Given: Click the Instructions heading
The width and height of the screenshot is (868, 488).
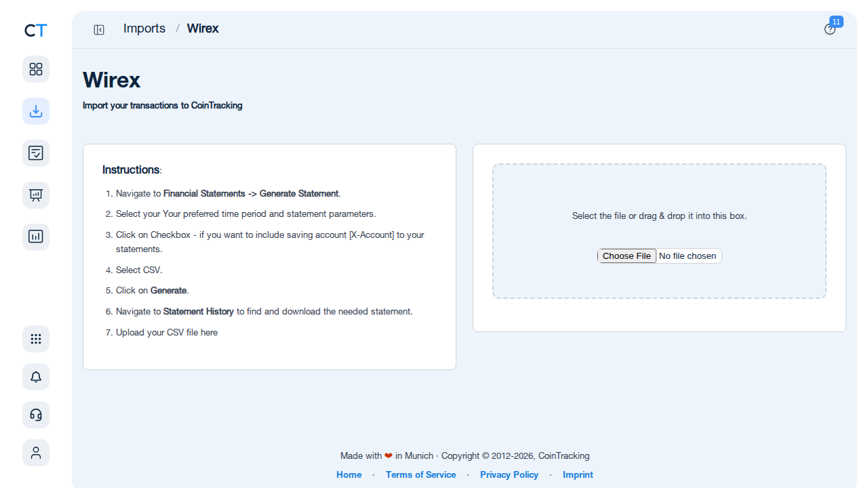Looking at the screenshot, I should coord(132,169).
